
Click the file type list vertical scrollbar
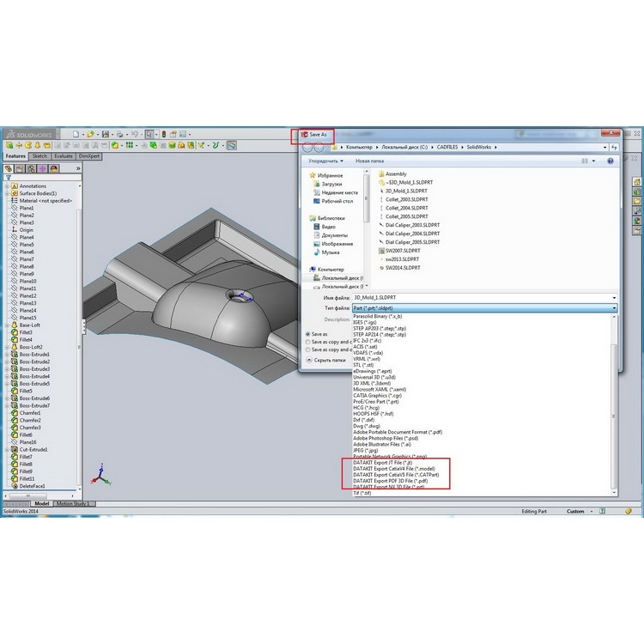point(614,404)
